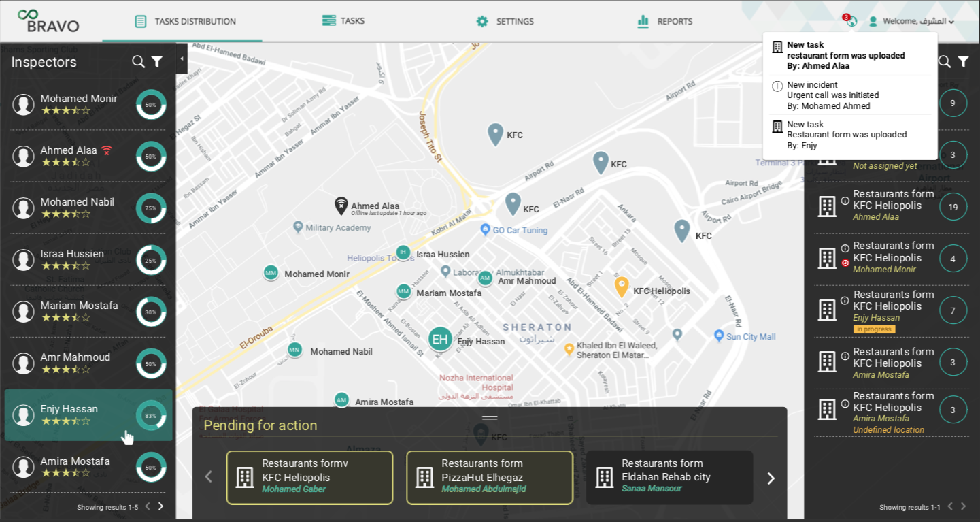Select inspector Amr Mahmoud in list
This screenshot has width=980, height=522.
tap(88, 363)
